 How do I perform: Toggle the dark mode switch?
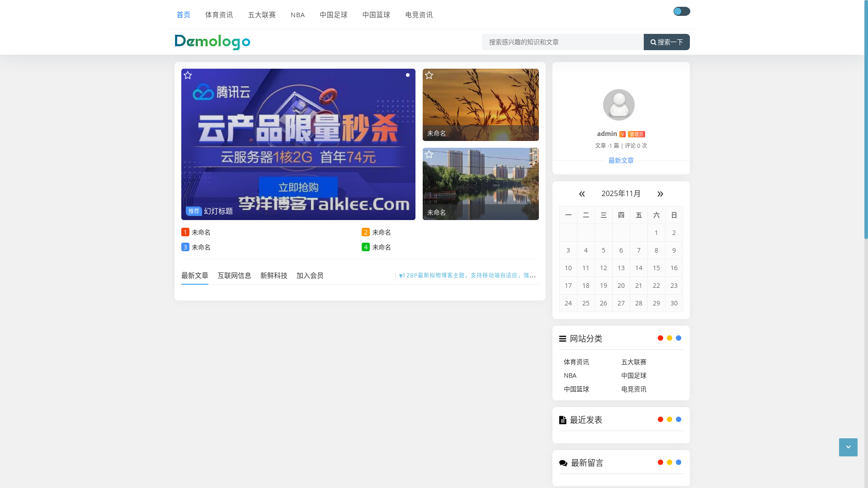point(681,11)
